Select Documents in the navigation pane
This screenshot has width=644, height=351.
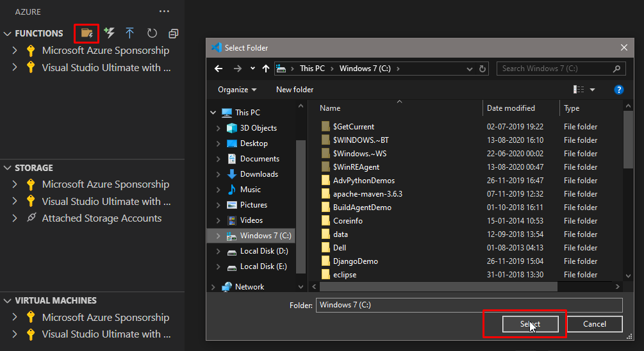(260, 159)
